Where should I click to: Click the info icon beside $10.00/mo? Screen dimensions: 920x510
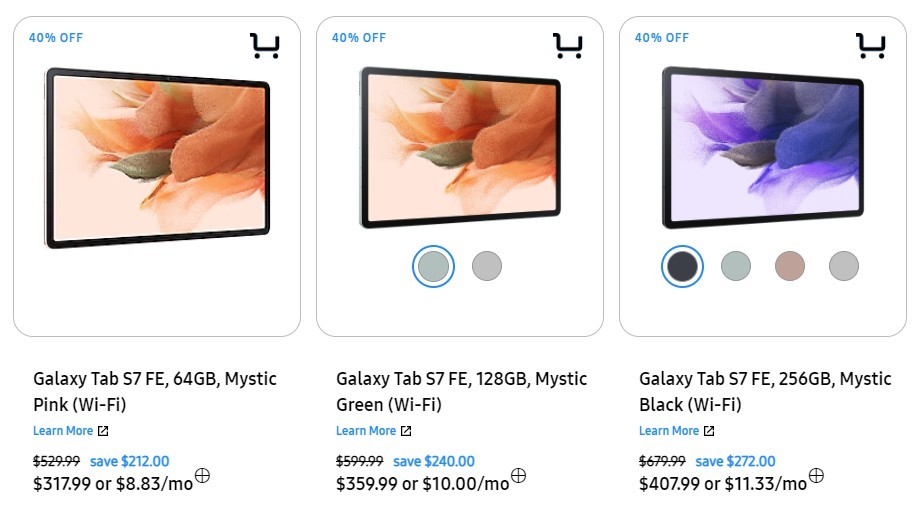tap(518, 476)
